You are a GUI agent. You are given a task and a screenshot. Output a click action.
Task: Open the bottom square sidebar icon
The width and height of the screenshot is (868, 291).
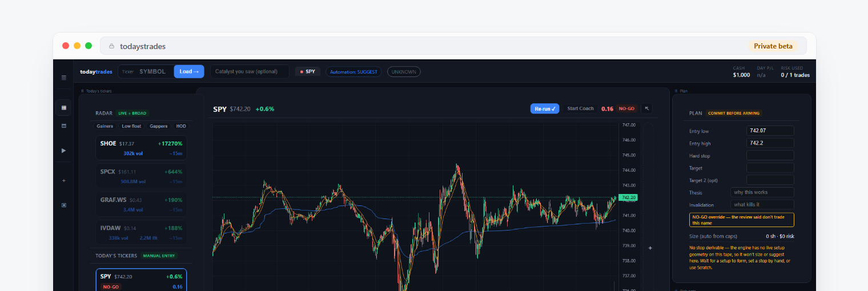tap(63, 205)
